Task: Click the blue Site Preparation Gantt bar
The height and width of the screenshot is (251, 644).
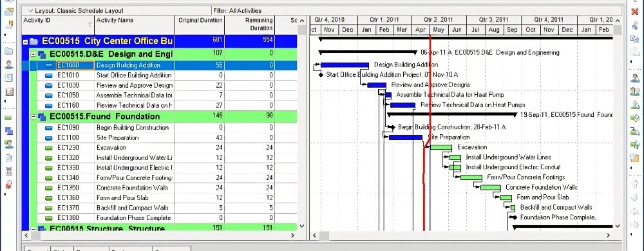Action: (x=406, y=137)
